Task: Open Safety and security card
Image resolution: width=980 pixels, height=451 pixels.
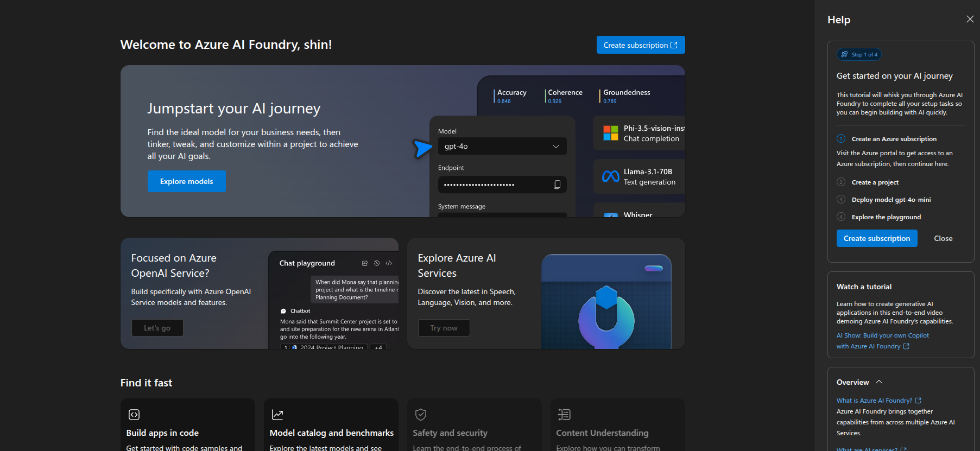Action: click(474, 425)
